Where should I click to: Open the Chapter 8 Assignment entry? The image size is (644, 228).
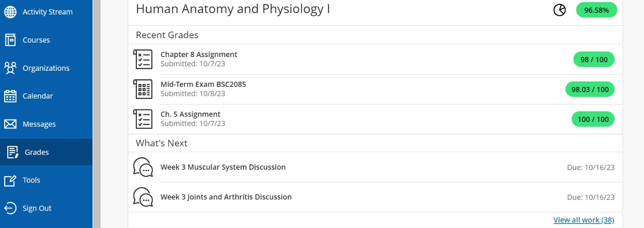[199, 55]
